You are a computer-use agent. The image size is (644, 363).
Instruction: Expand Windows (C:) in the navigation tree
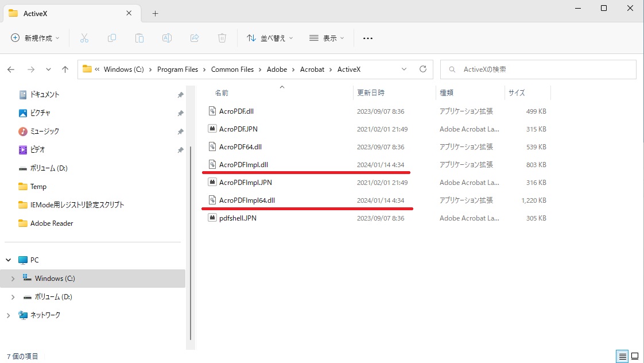13,278
